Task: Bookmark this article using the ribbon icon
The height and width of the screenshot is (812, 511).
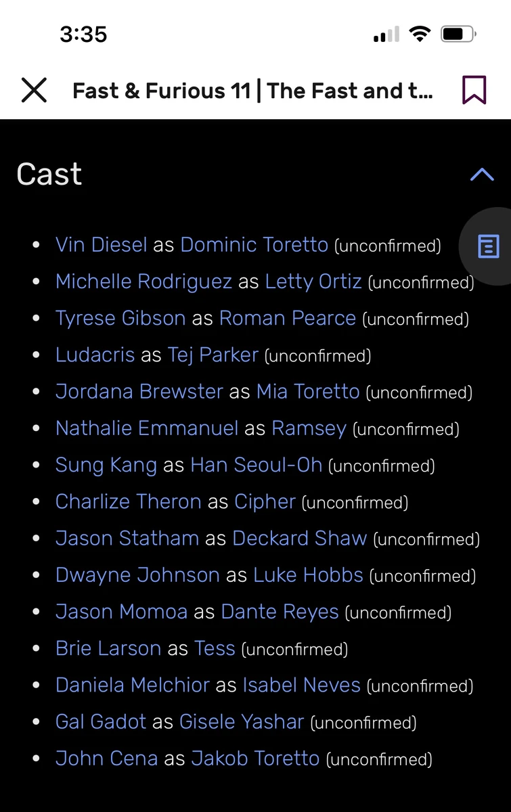Action: point(474,89)
